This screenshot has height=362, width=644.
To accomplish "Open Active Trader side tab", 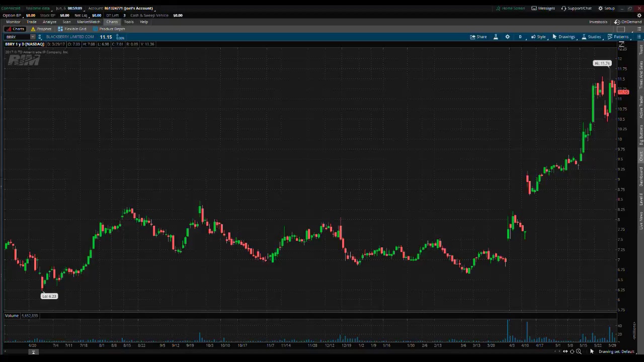I will point(641,107).
